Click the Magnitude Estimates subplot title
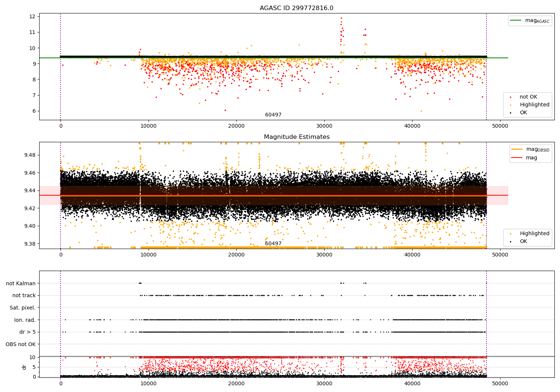The image size is (560, 392). pos(297,137)
